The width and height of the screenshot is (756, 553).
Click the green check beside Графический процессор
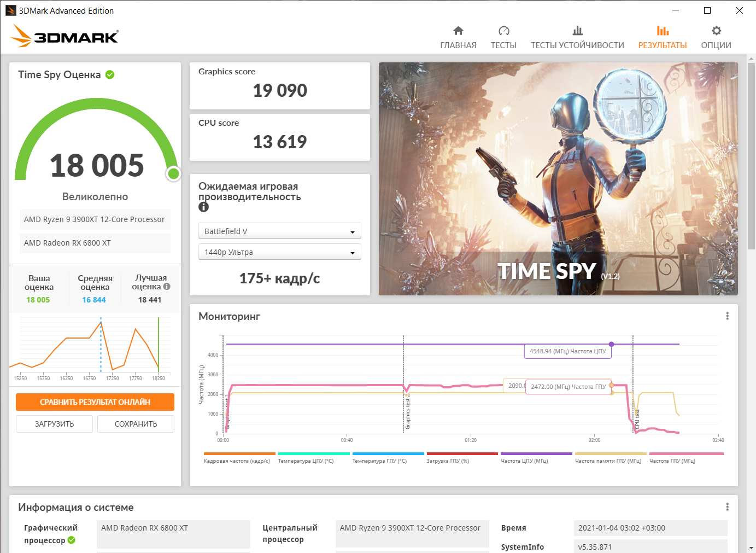coord(72,540)
